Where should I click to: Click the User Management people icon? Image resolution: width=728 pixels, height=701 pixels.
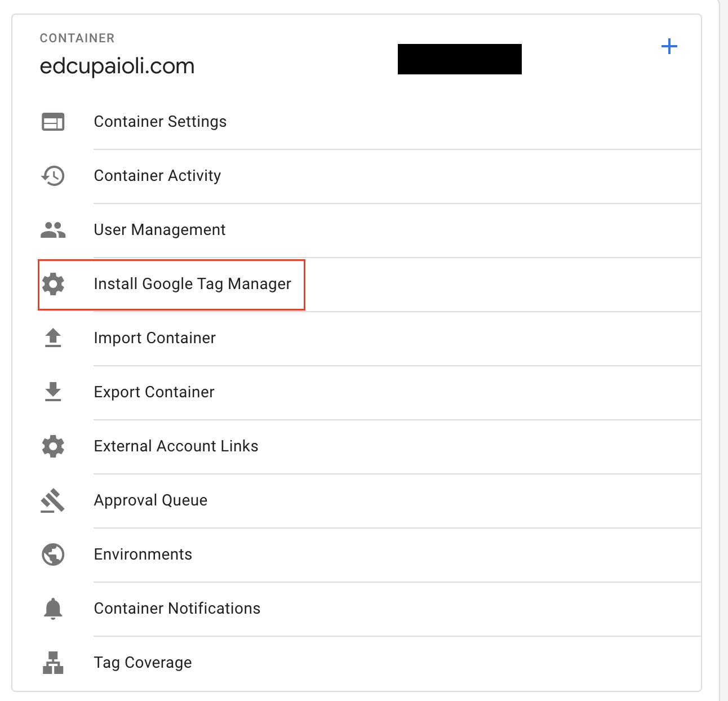click(x=53, y=230)
